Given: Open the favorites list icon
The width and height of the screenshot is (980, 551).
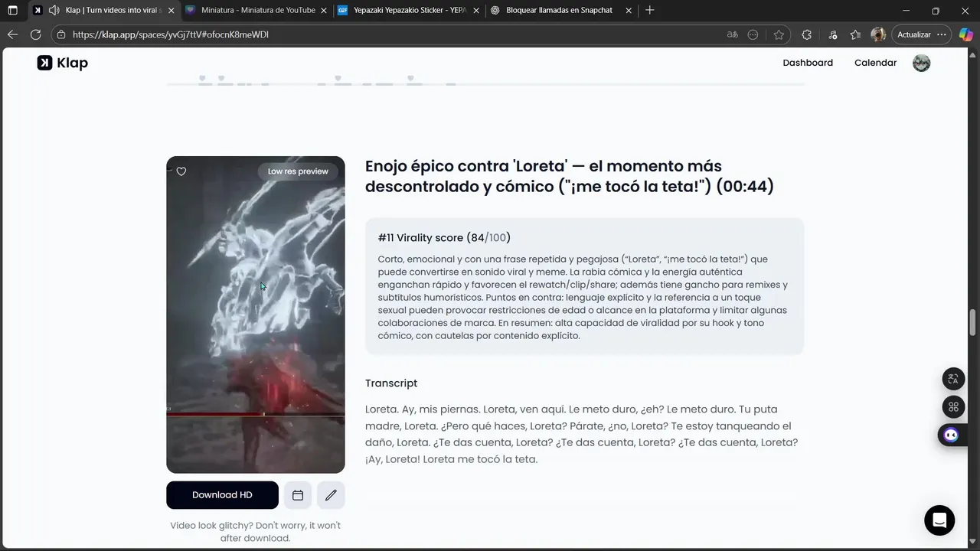Looking at the screenshot, I should tap(855, 34).
